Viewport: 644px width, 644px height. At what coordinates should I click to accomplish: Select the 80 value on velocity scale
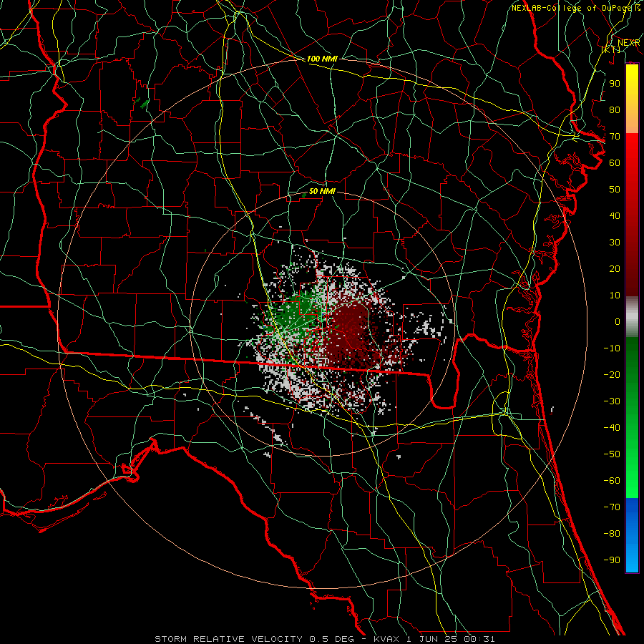615,110
